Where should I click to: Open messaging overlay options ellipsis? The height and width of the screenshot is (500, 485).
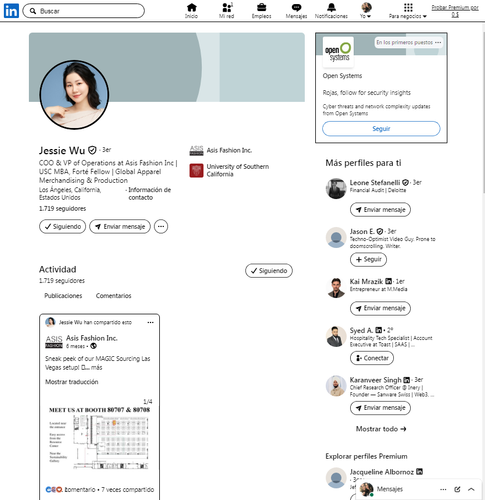tap(443, 489)
